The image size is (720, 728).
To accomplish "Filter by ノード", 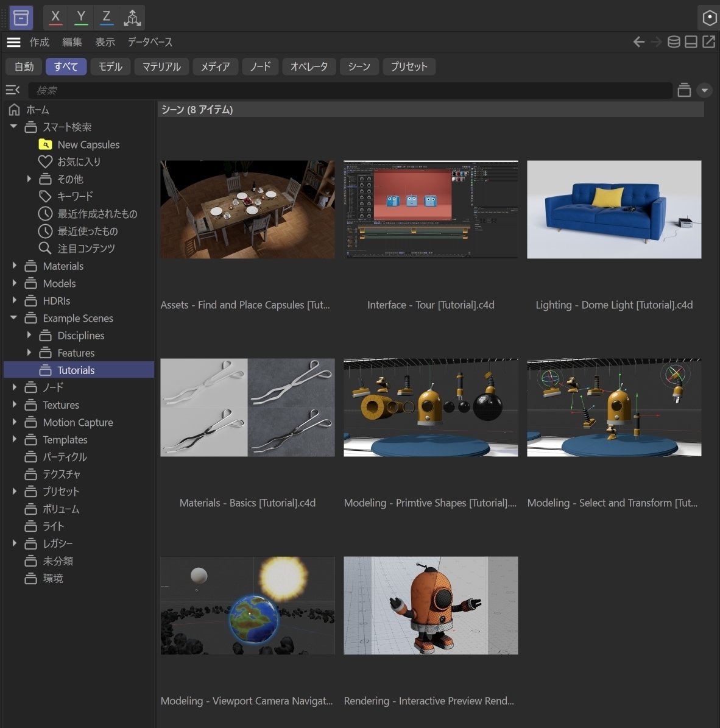I will (x=261, y=67).
